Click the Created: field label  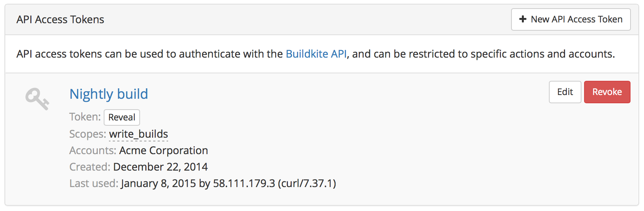pyautogui.click(x=90, y=167)
